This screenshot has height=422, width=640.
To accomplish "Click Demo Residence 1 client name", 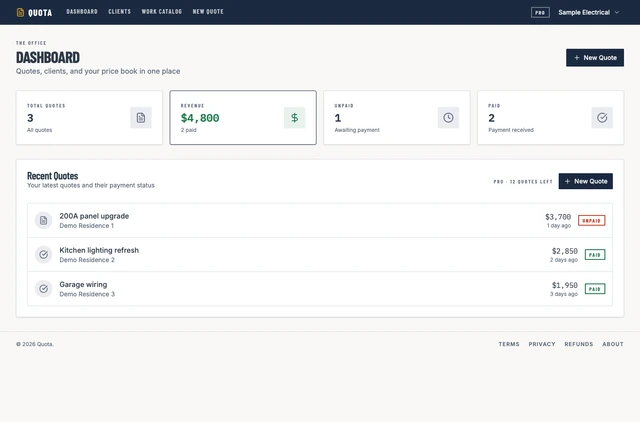I will click(x=87, y=226).
